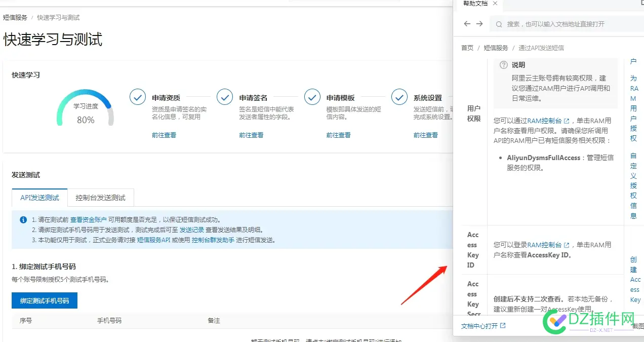
Task: Go back with the help panel left arrow
Action: tap(467, 24)
